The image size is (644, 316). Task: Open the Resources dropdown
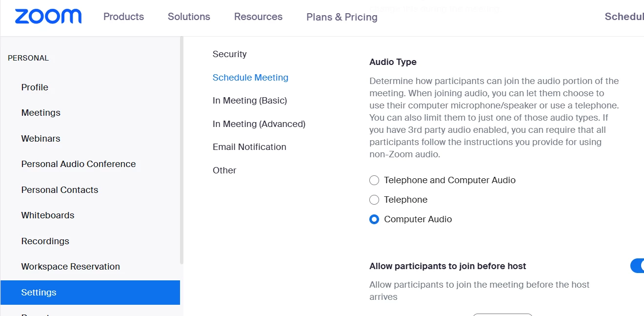258,17
